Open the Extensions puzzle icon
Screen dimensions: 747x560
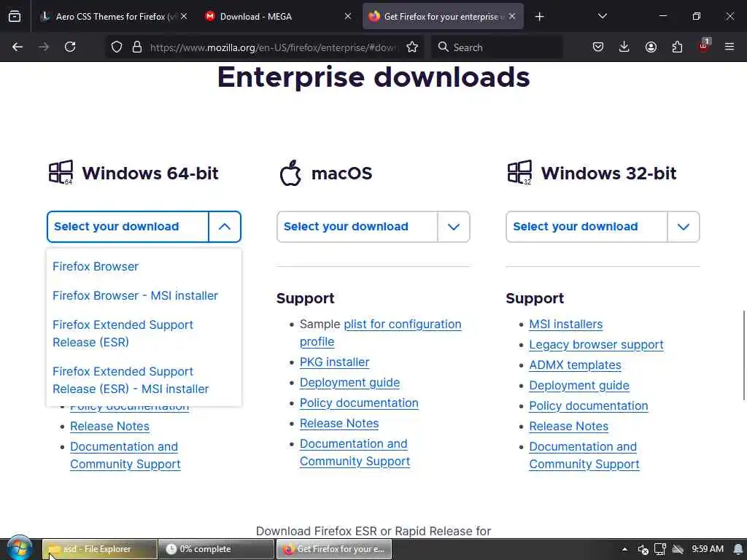point(677,47)
